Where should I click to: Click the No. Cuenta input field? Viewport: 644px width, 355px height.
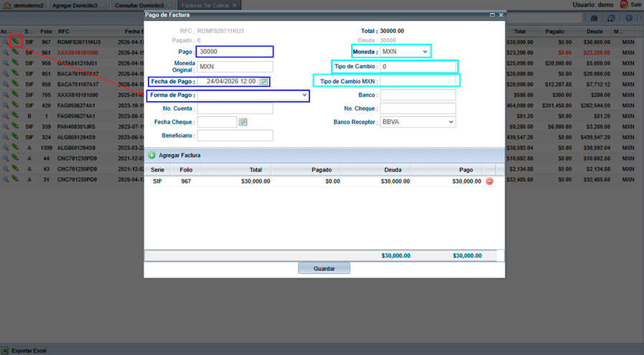(235, 108)
